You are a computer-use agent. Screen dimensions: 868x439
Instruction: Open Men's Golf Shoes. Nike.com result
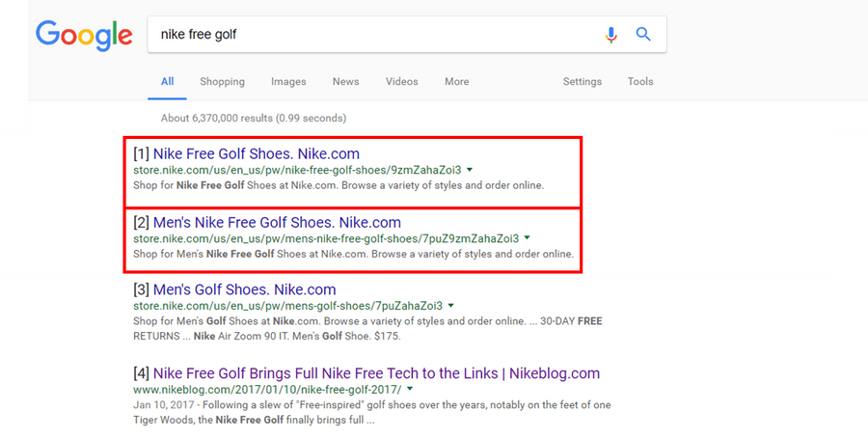click(x=245, y=289)
